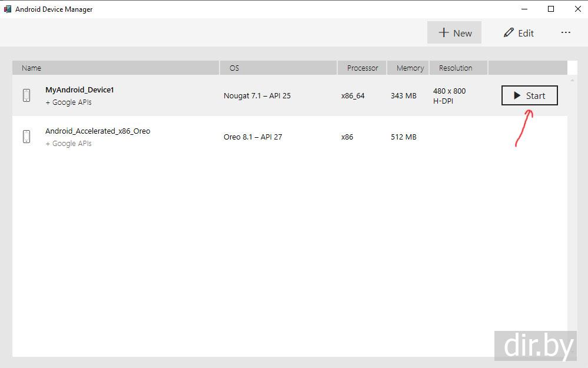Click the 512 MB memory cell
Viewport: 588px width, 368px height.
[x=404, y=137]
